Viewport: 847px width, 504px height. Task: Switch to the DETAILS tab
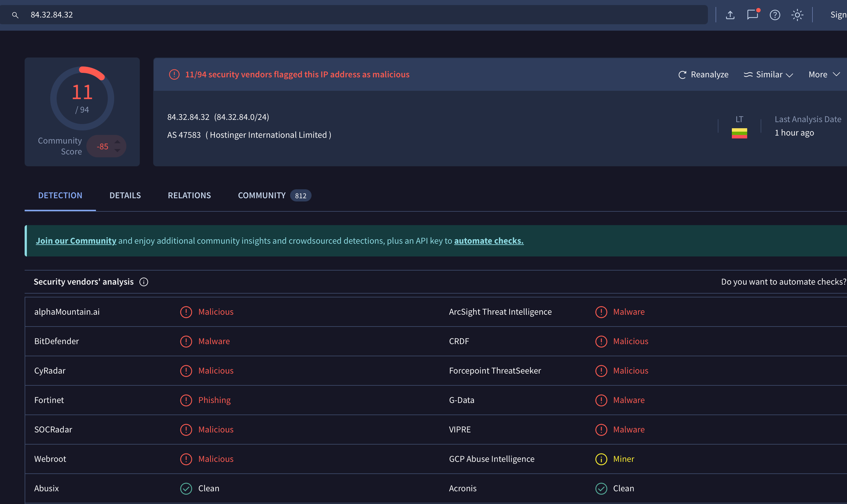pyautogui.click(x=125, y=196)
